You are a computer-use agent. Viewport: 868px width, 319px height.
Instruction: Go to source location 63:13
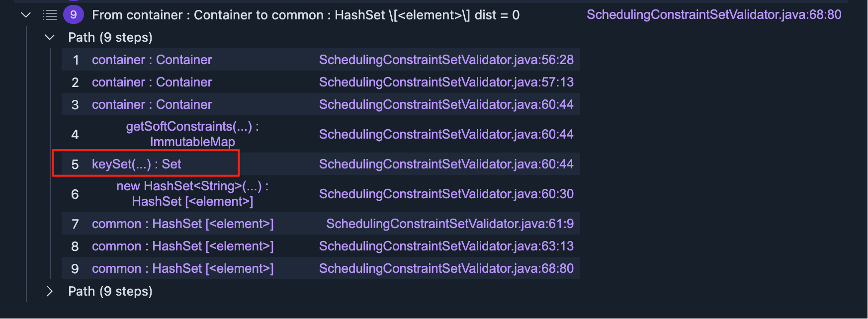coord(446,246)
